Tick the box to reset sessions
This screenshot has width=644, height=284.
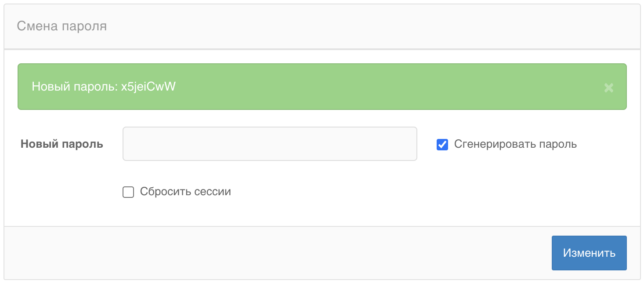(128, 192)
